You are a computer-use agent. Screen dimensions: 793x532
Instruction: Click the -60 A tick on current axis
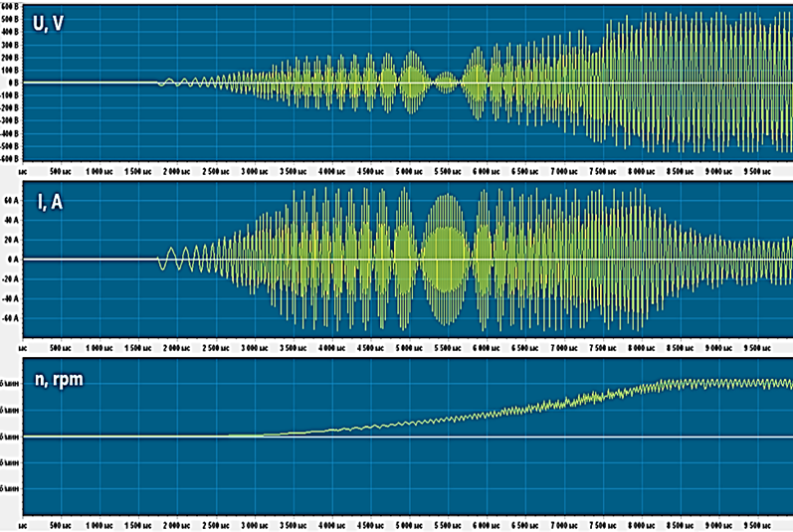click(x=12, y=318)
